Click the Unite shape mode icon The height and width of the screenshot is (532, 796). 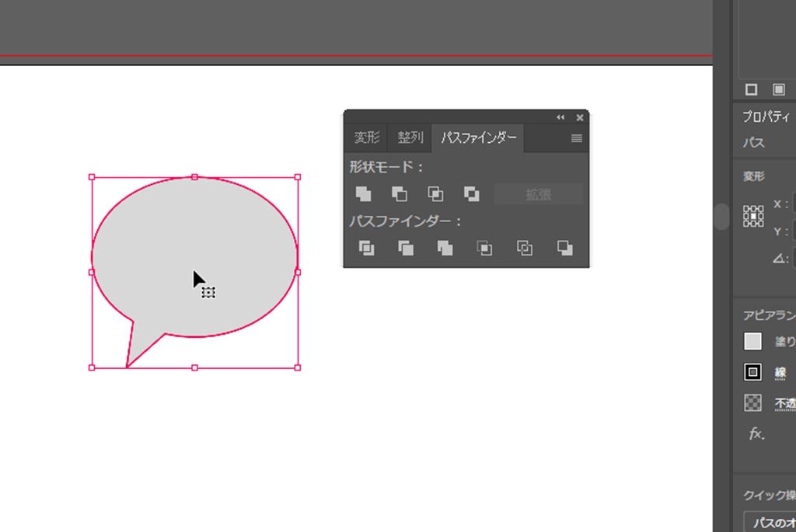click(x=363, y=193)
